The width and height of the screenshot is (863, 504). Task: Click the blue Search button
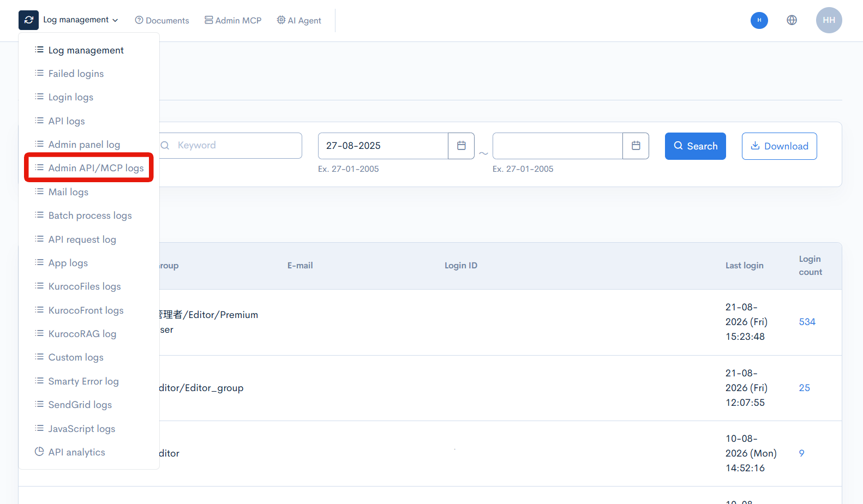point(696,146)
